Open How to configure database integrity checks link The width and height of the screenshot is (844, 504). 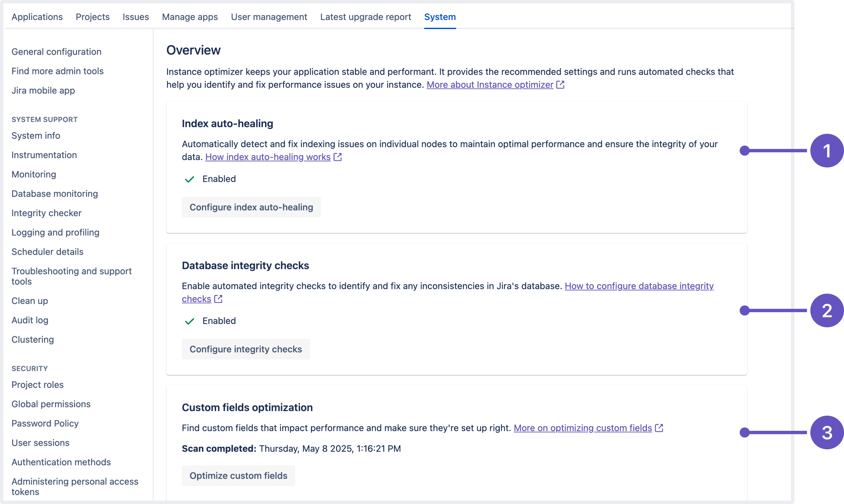(x=639, y=286)
